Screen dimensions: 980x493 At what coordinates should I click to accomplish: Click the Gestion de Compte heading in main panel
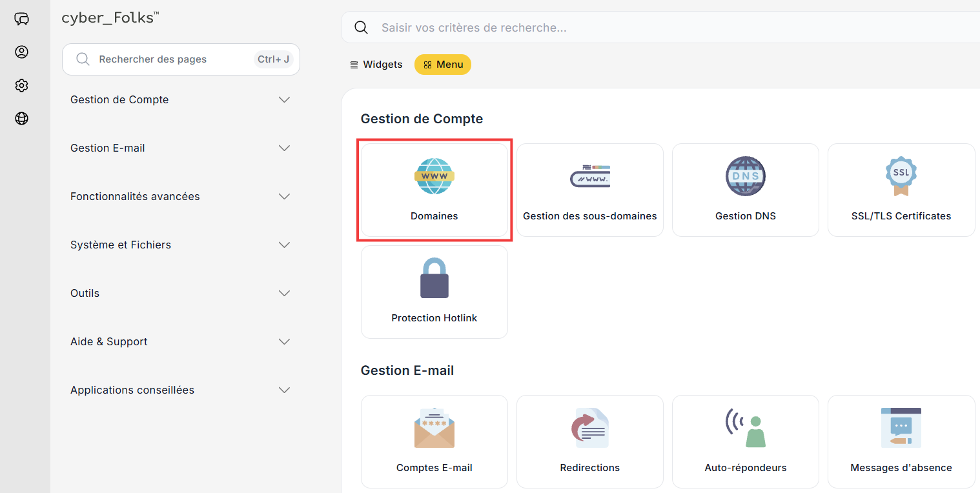[422, 119]
